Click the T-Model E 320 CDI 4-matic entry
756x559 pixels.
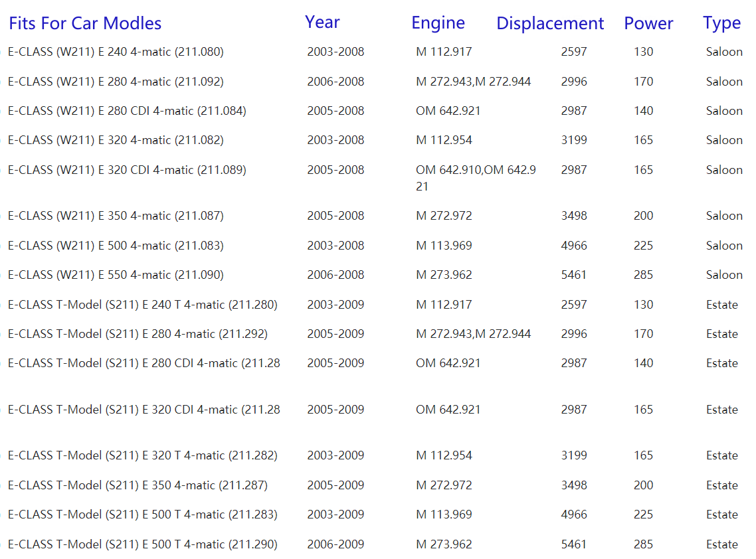pos(143,410)
